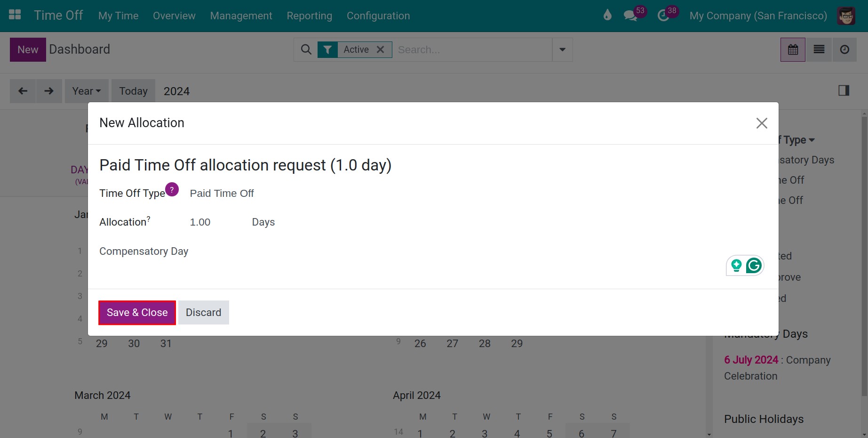Click the Time Off app title
The image size is (868, 438).
pos(58,15)
